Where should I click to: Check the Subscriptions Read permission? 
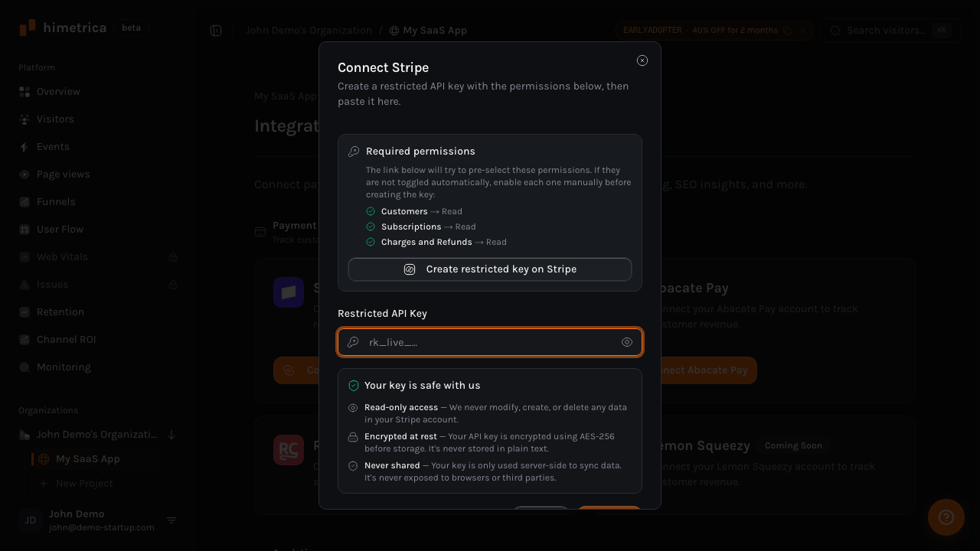(x=371, y=227)
